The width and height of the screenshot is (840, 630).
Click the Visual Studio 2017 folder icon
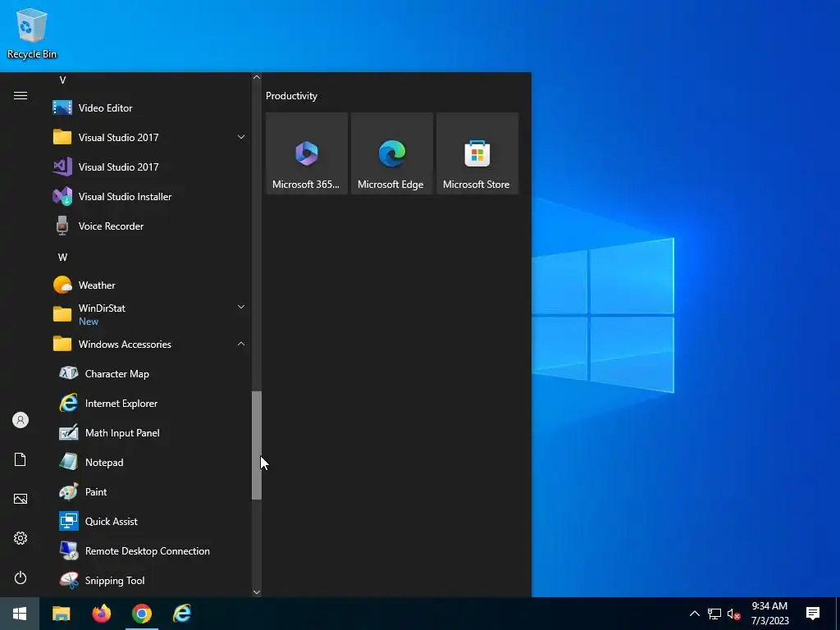point(62,137)
